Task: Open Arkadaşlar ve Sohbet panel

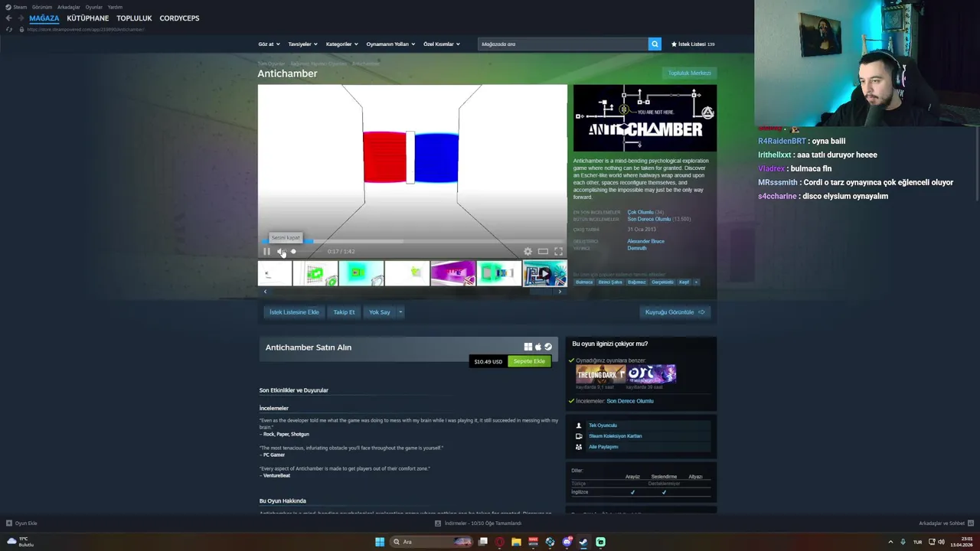Action: coord(946,523)
